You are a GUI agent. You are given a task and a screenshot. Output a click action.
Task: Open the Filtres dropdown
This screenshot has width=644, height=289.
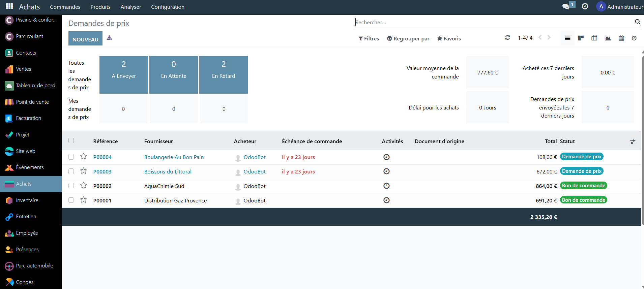[x=369, y=38]
